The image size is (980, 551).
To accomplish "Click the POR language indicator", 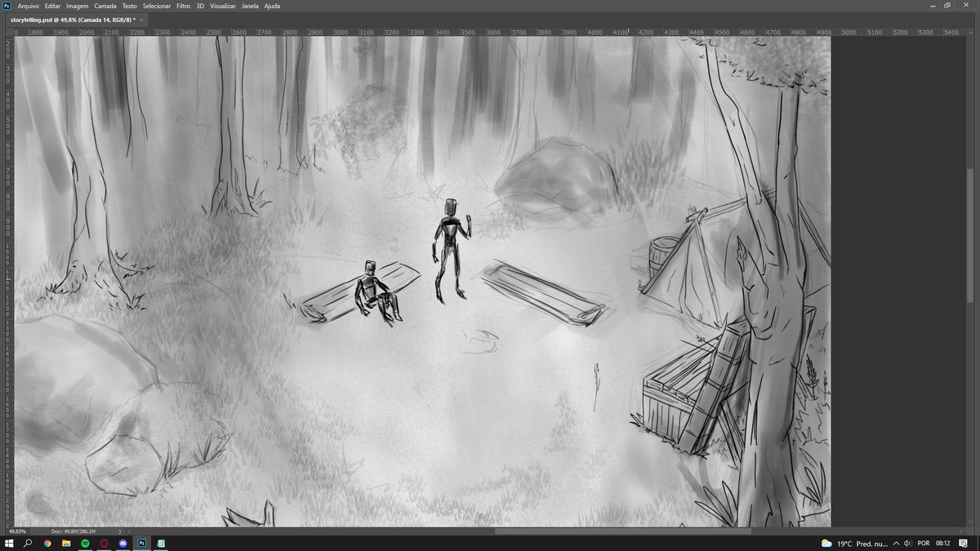I will 923,543.
